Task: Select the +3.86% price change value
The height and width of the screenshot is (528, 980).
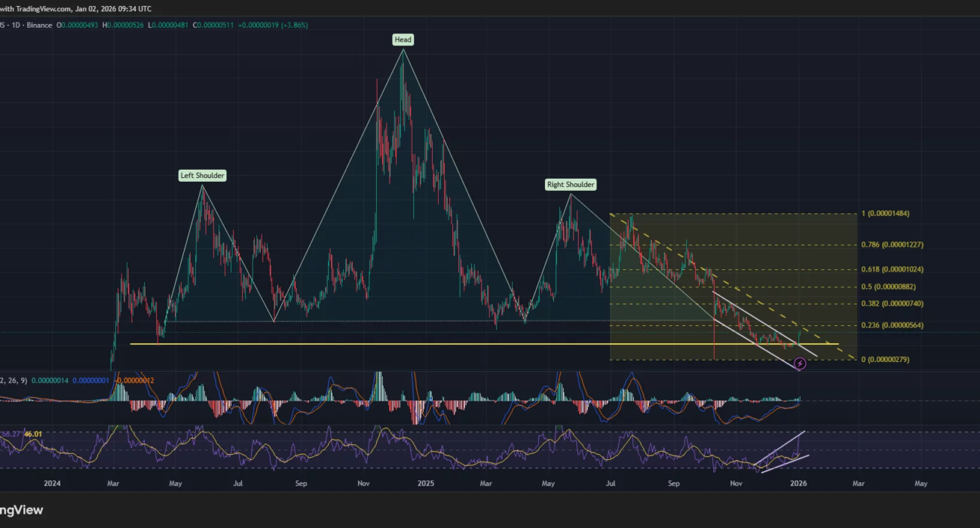Action: 293,25
